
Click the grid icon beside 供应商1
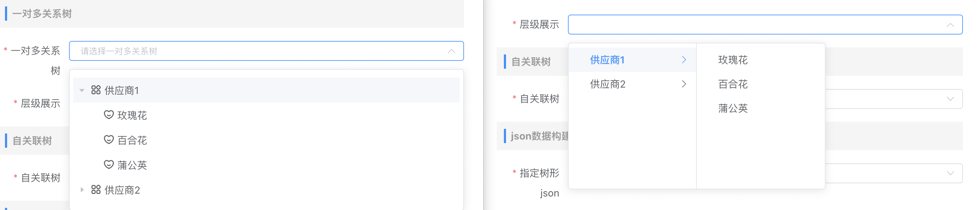(95, 90)
